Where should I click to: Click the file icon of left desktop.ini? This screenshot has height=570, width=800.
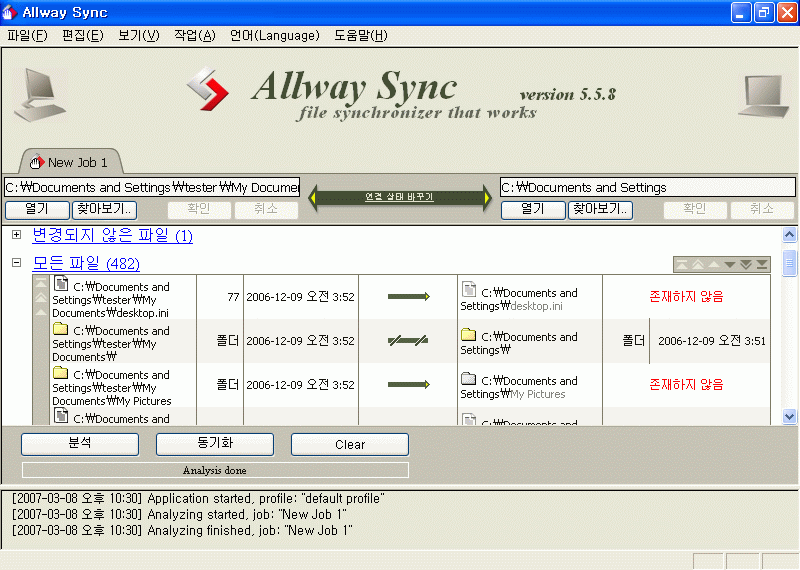click(61, 283)
